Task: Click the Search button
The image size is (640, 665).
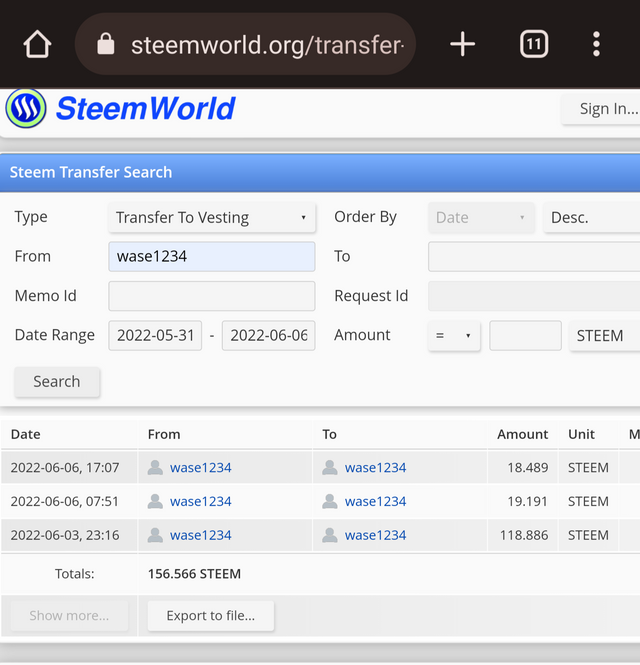Action: (57, 382)
